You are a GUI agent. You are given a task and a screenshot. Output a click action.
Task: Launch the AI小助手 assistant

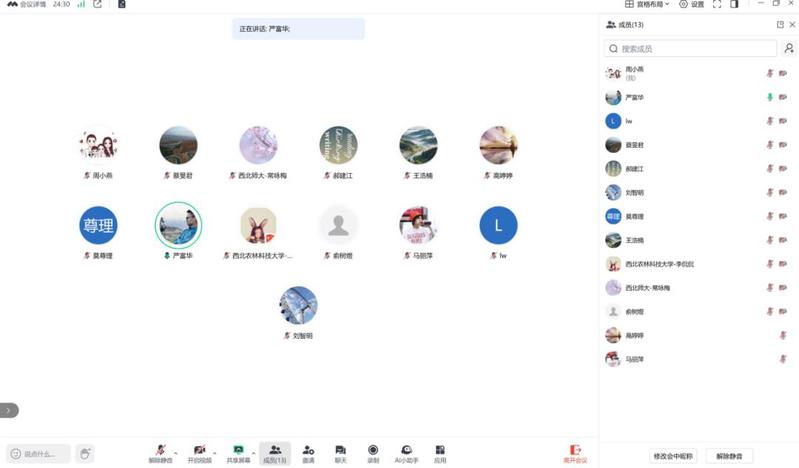[406, 452]
